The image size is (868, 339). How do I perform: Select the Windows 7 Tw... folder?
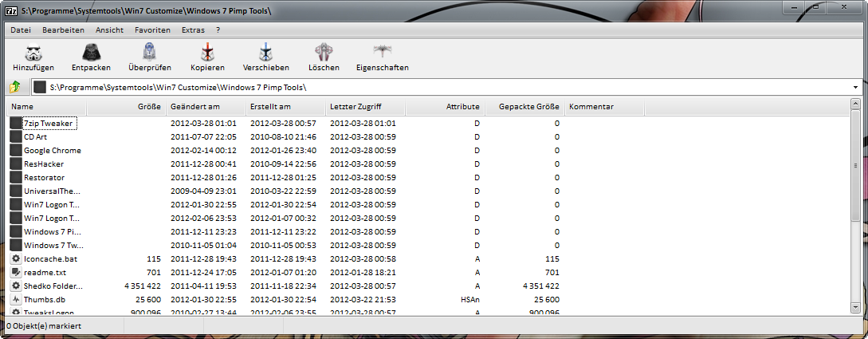(x=53, y=246)
